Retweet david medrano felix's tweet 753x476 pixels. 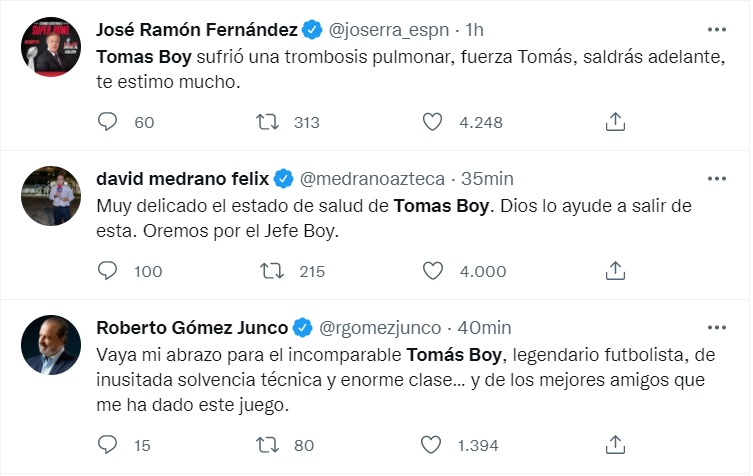tap(272, 271)
